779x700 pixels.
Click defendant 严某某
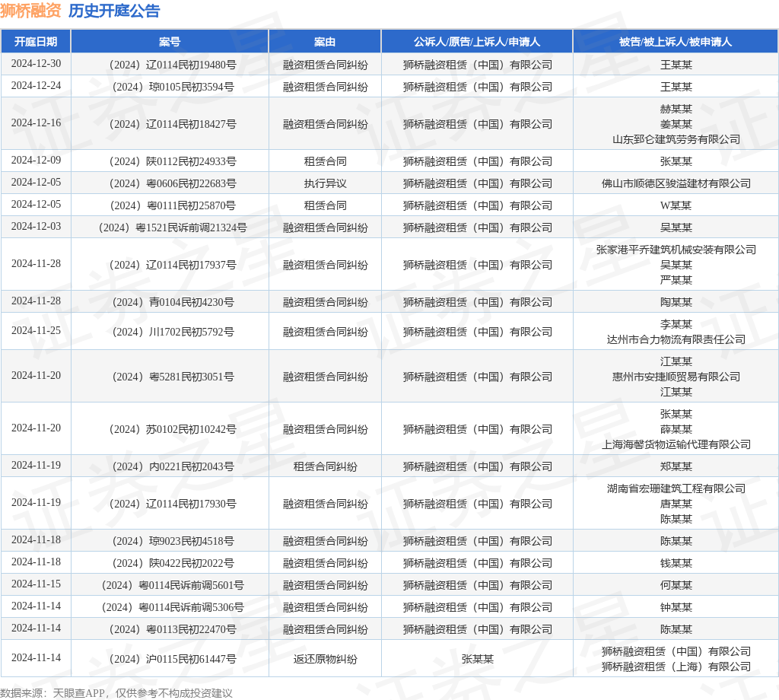(x=676, y=280)
